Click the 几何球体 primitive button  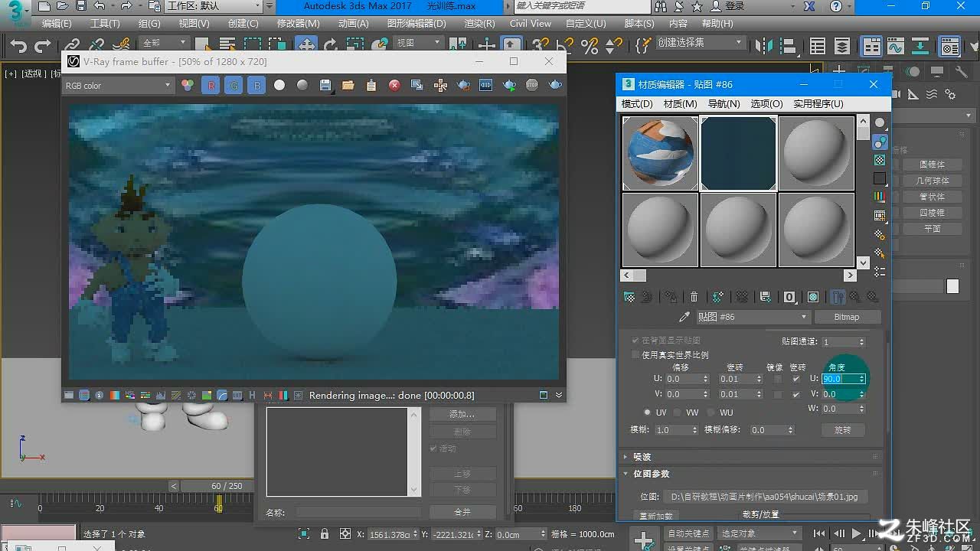932,181
